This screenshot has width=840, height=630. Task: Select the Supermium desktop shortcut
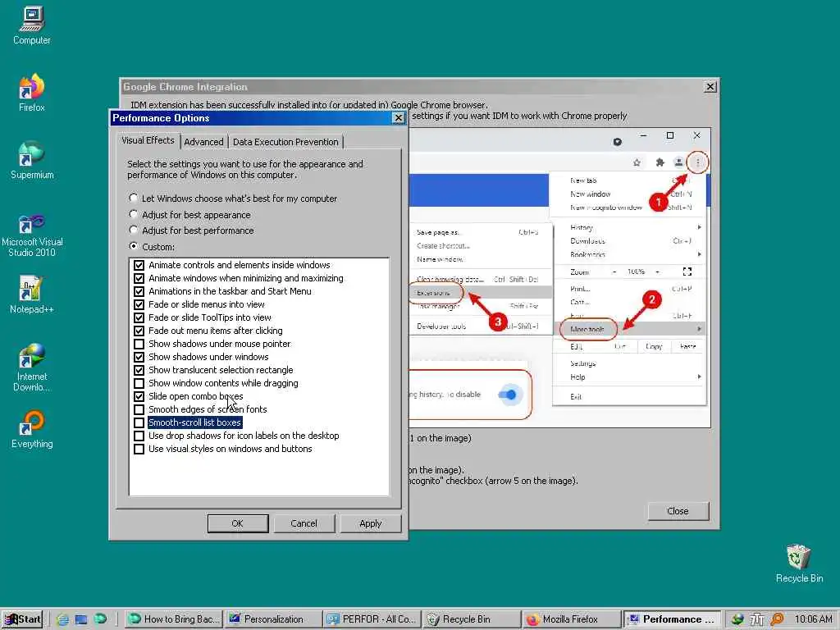[x=32, y=160]
